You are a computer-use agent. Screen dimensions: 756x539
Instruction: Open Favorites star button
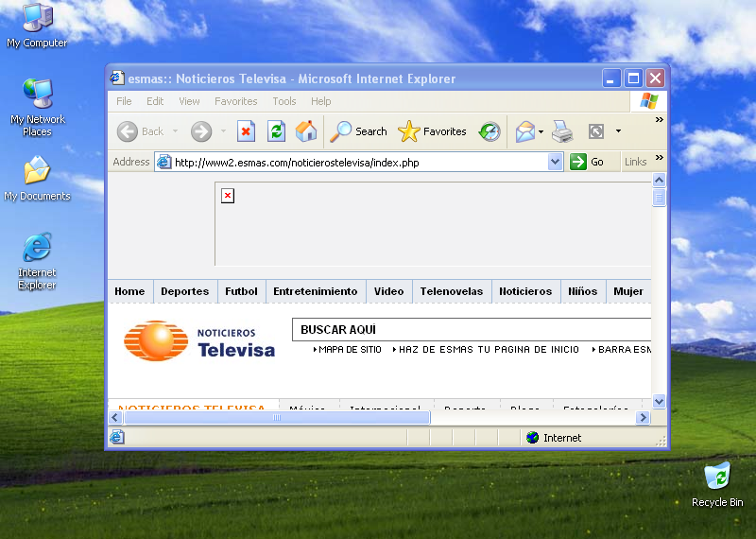tap(432, 131)
